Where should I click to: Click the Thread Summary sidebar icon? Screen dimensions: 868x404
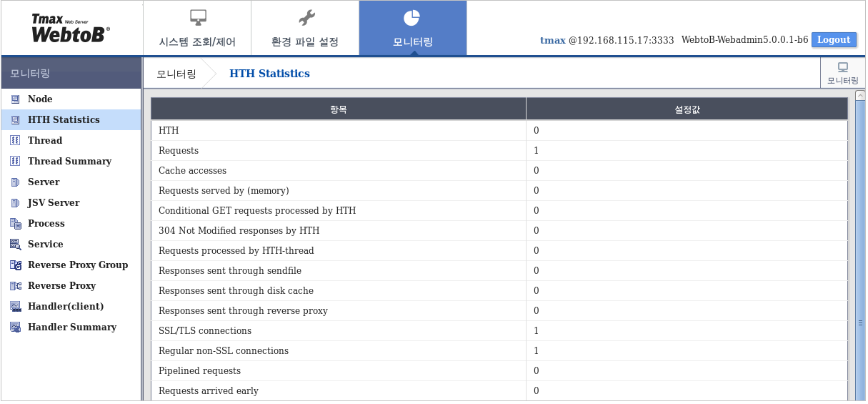pyautogui.click(x=15, y=162)
